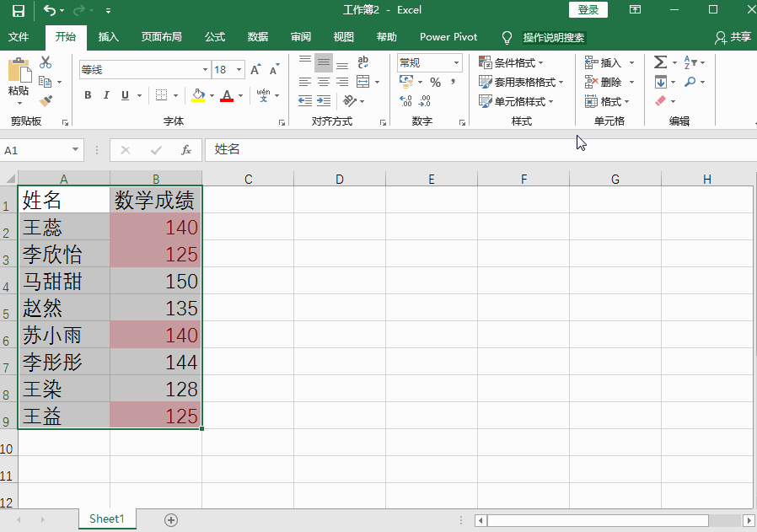Viewport: 757px width, 532px height.
Task: Click the 登录 sign-in button
Action: 588,9
